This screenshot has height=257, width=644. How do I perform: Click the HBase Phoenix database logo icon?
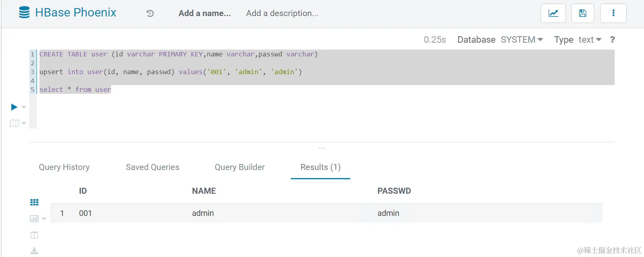[x=24, y=12]
